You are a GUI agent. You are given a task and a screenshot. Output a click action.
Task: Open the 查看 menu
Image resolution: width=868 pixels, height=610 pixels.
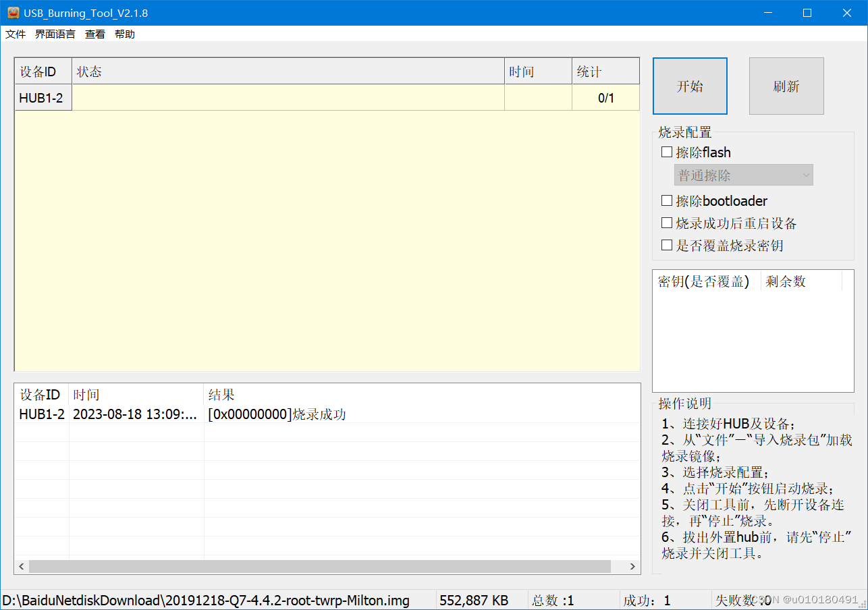coord(95,34)
